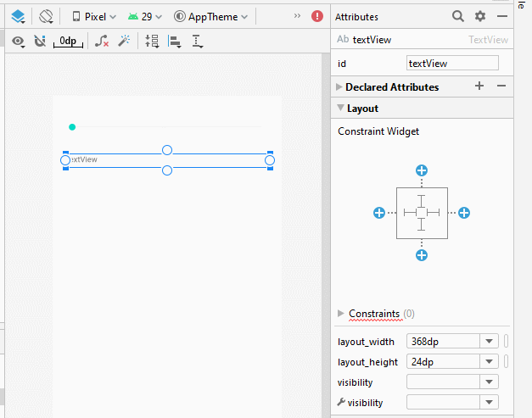The width and height of the screenshot is (532, 418).
Task: Clear all constraints icon
Action: [x=102, y=41]
